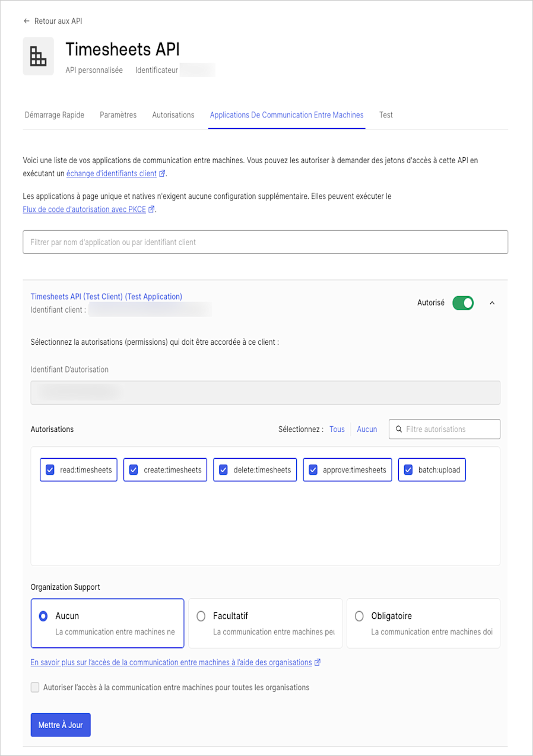This screenshot has width=533, height=756.
Task: Click external link icon after organisations help link
Action: 318,662
